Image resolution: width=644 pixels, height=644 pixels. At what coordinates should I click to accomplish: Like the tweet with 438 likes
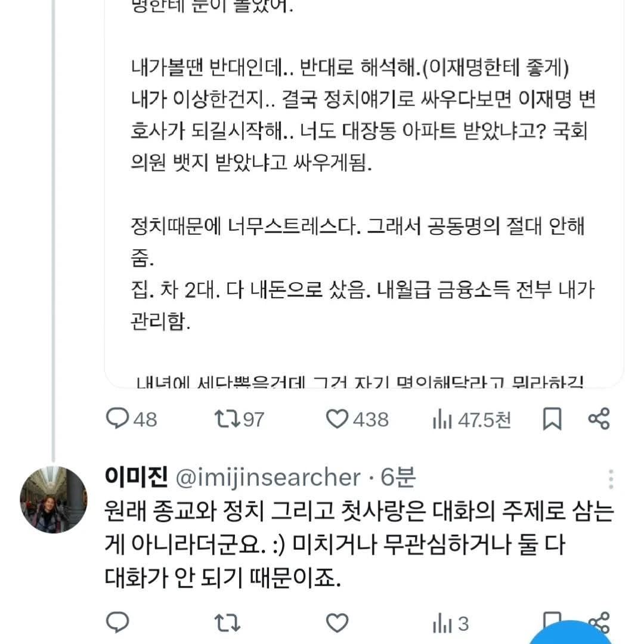pyautogui.click(x=338, y=419)
